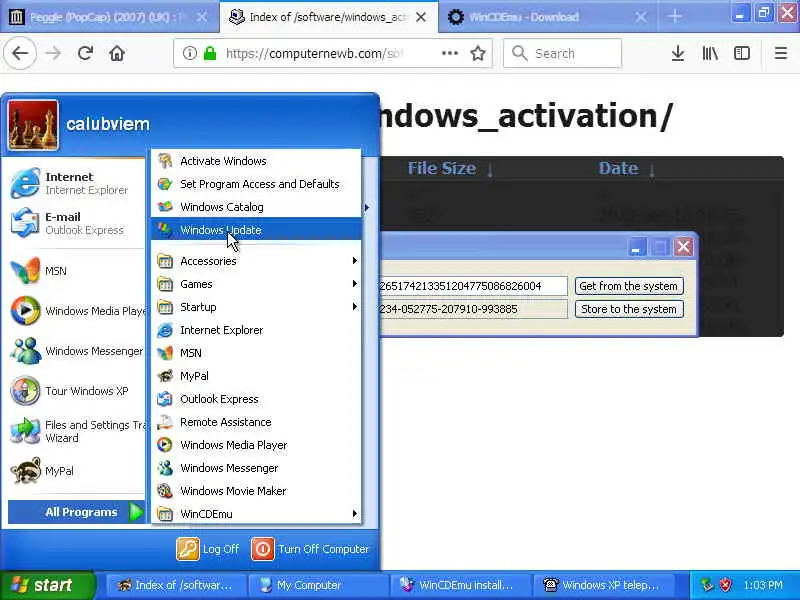Screen dimensions: 800x600
Task: Click the Outlook Express icon in All Programs list
Action: click(165, 399)
